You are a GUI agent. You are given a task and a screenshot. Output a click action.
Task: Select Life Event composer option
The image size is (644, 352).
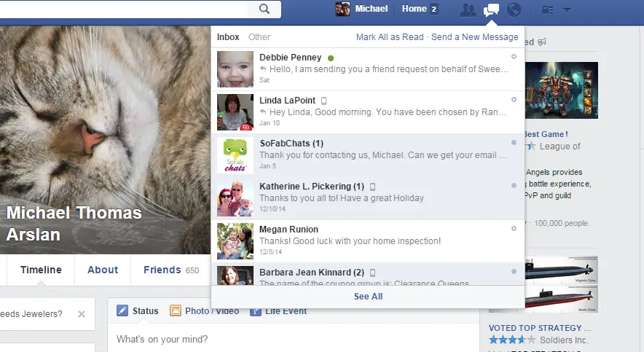click(278, 311)
